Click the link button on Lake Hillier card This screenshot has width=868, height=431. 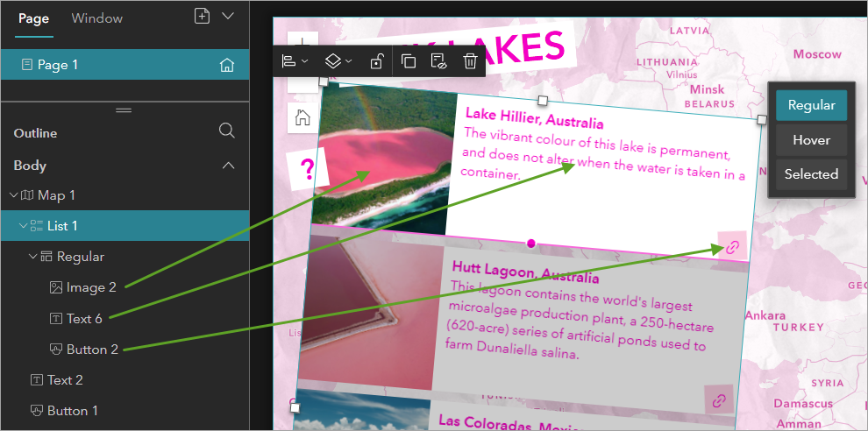point(732,247)
